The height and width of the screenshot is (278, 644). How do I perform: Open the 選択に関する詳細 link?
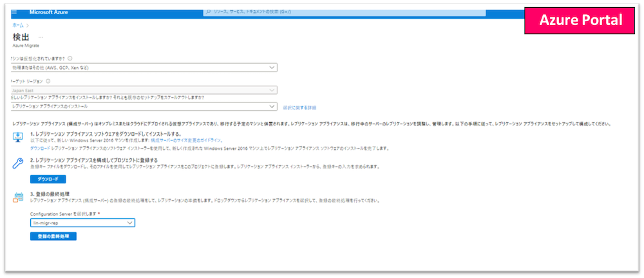(x=299, y=107)
